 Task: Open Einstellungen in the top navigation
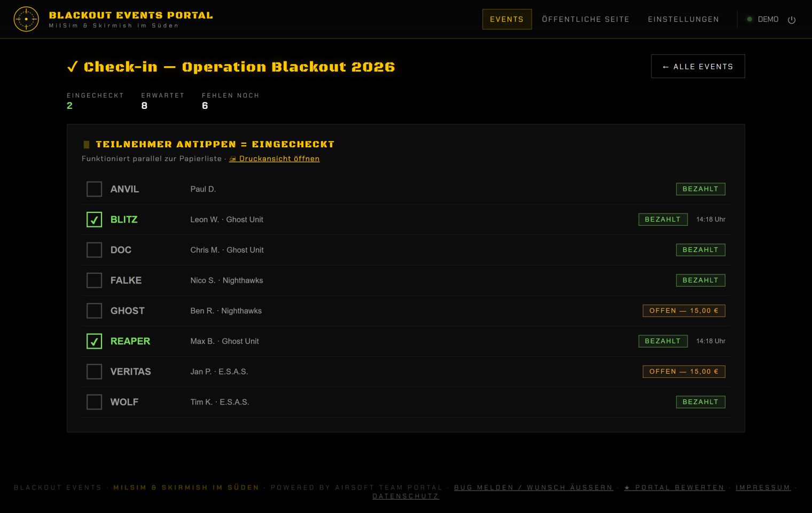pyautogui.click(x=683, y=19)
